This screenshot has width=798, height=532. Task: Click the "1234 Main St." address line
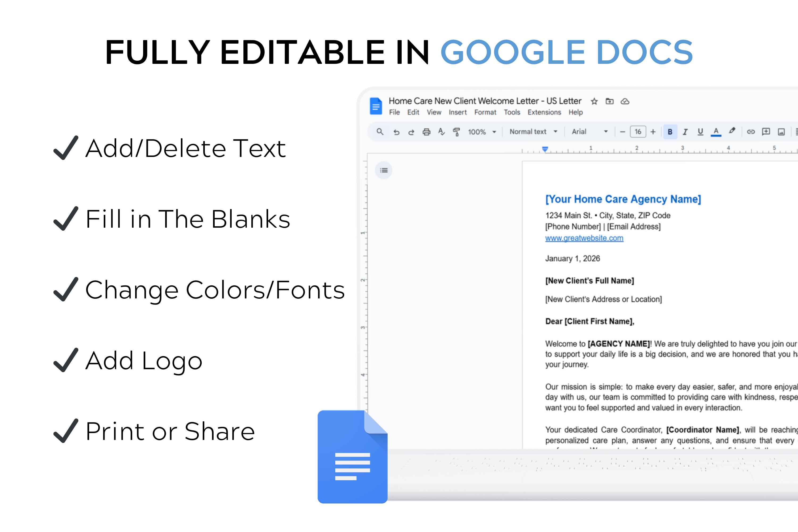tap(608, 215)
